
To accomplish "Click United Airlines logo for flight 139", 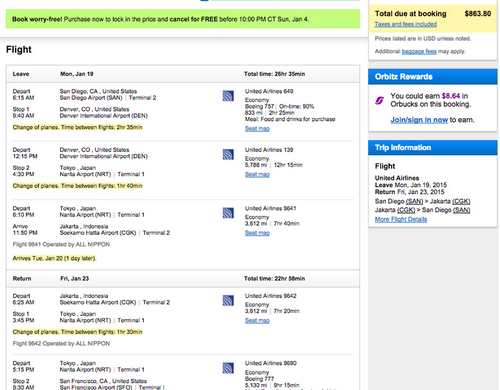I will (228, 154).
